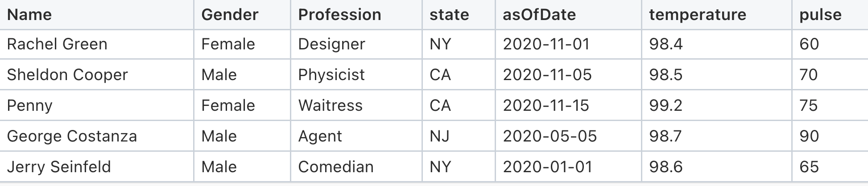Screen dimensions: 868x186
Task: Select the temperature value 99.2
Action: [665, 105]
